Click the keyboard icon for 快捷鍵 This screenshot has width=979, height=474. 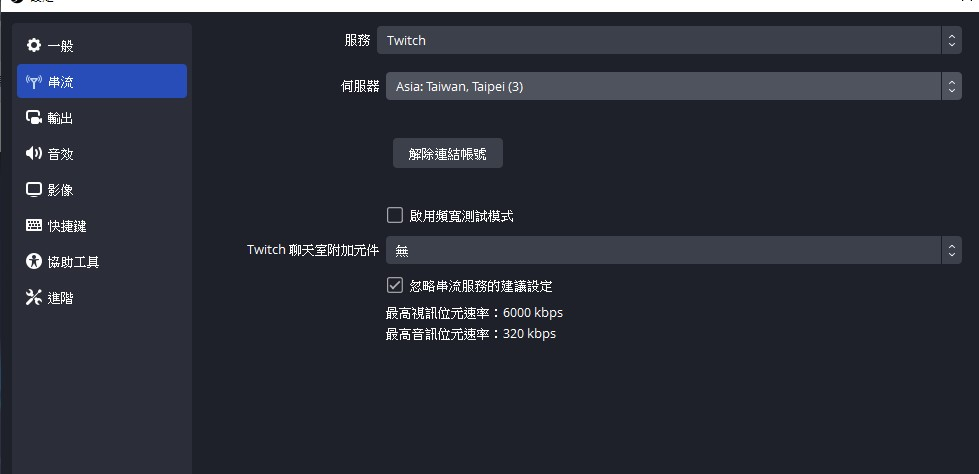33,225
